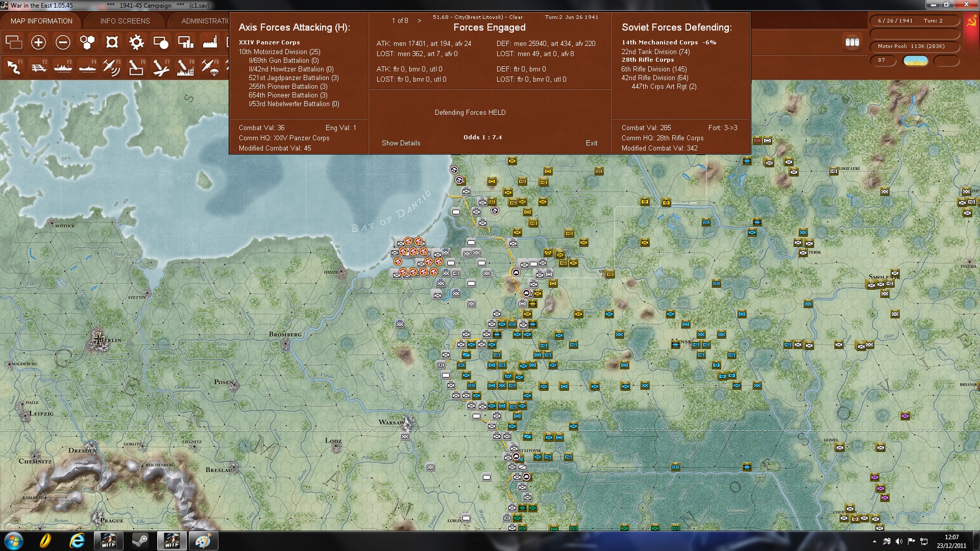The width and height of the screenshot is (980, 551).
Task: Select the F7 bomb airfield mode icon
Action: pos(161,67)
